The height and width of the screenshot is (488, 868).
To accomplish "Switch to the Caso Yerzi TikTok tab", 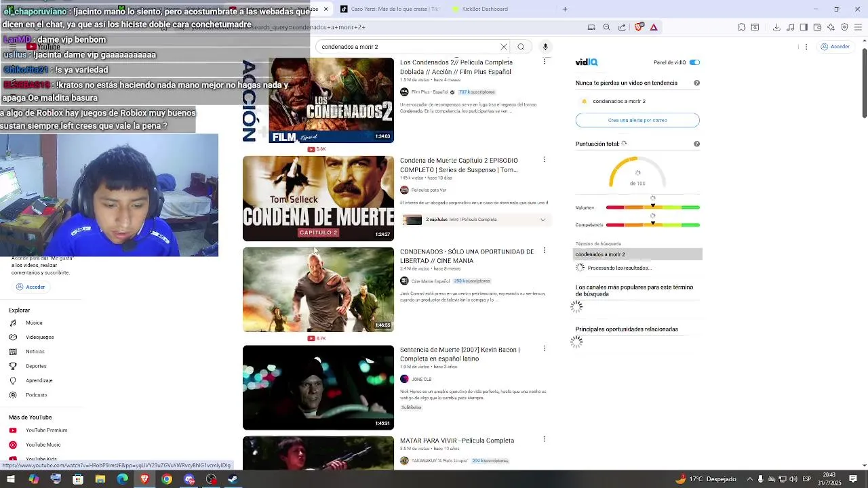I will pyautogui.click(x=391, y=9).
